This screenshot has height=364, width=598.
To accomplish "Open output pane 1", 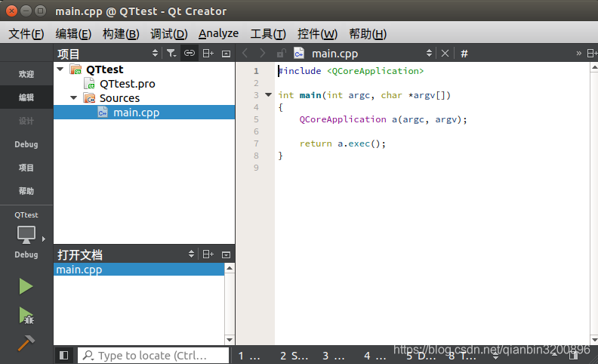I will click(249, 356).
